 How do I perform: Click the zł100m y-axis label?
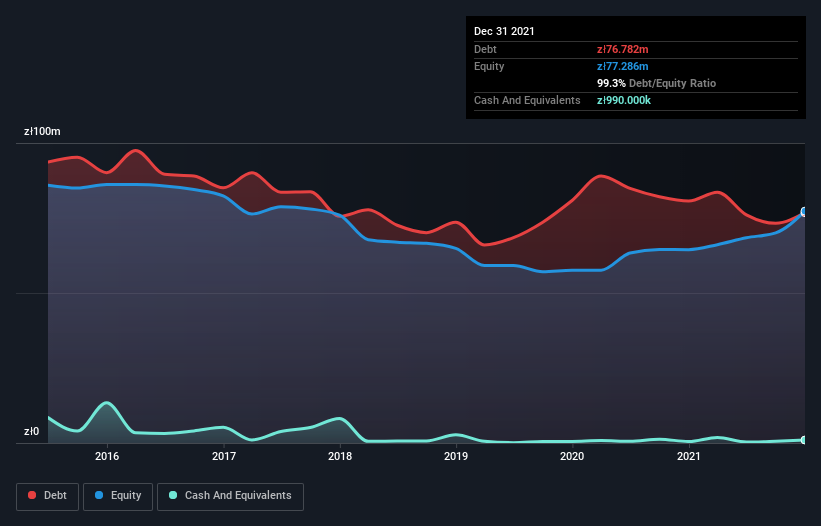[x=42, y=131]
